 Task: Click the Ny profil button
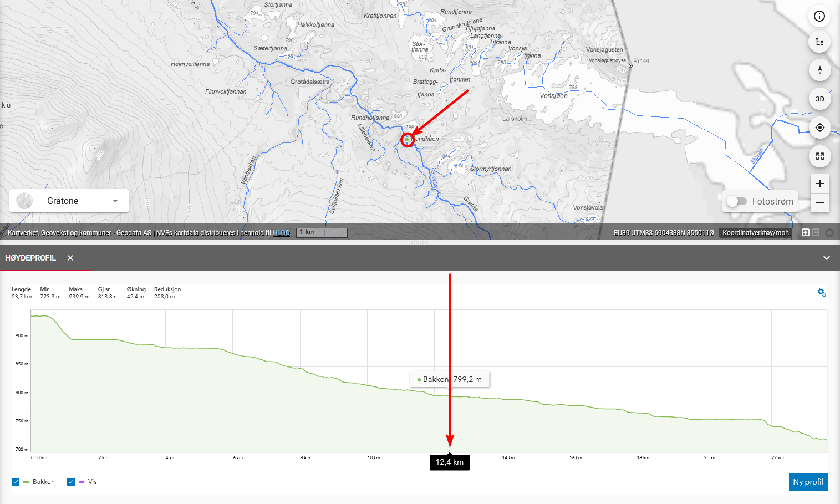click(x=808, y=482)
